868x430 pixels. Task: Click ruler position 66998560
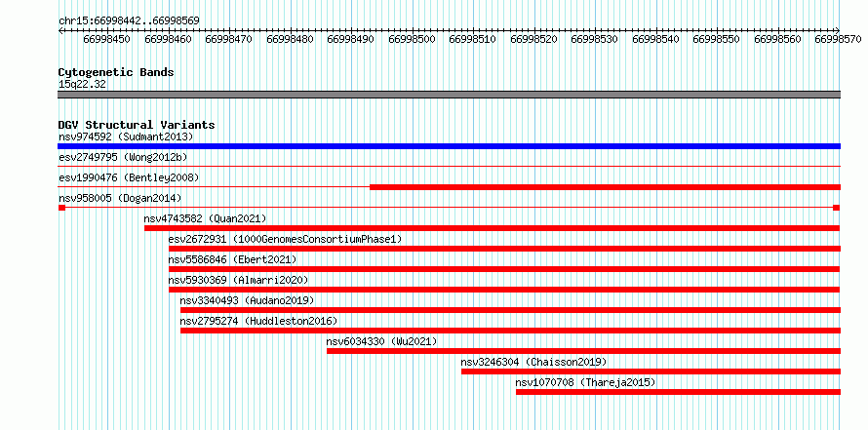pyautogui.click(x=777, y=39)
